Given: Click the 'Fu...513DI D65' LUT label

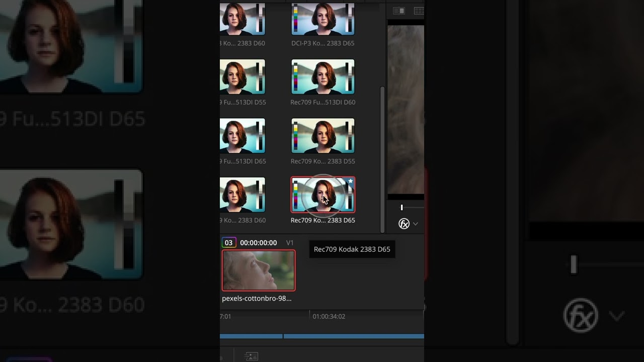Looking at the screenshot, I should (243, 161).
